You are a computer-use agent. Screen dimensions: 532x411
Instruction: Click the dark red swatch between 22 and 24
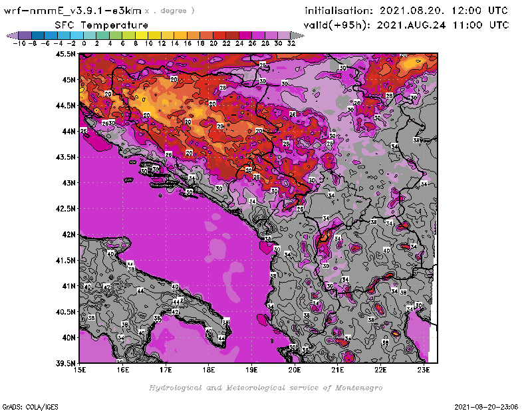[x=233, y=36]
